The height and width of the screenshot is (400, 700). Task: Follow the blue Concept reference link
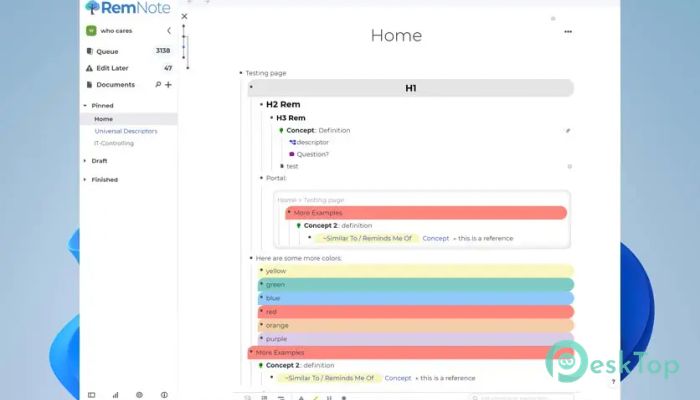click(x=435, y=238)
